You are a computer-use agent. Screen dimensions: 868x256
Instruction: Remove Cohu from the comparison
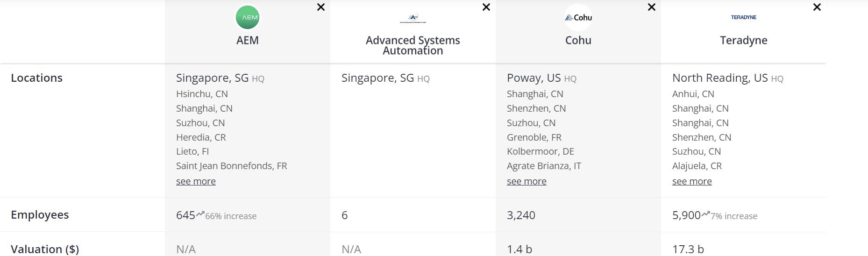[652, 7]
